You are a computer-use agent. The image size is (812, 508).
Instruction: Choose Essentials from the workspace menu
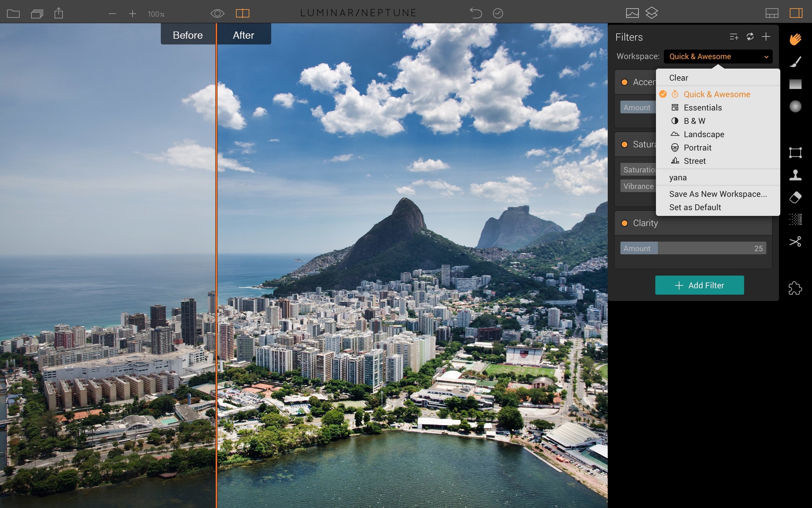(x=703, y=108)
